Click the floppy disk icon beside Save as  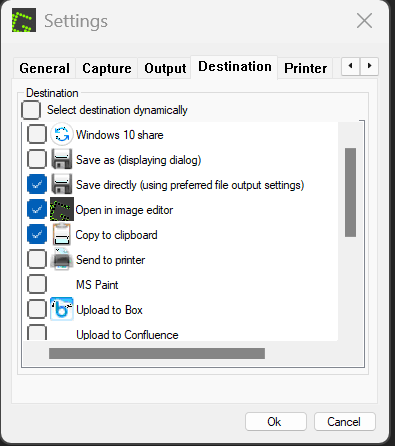pyautogui.click(x=62, y=159)
